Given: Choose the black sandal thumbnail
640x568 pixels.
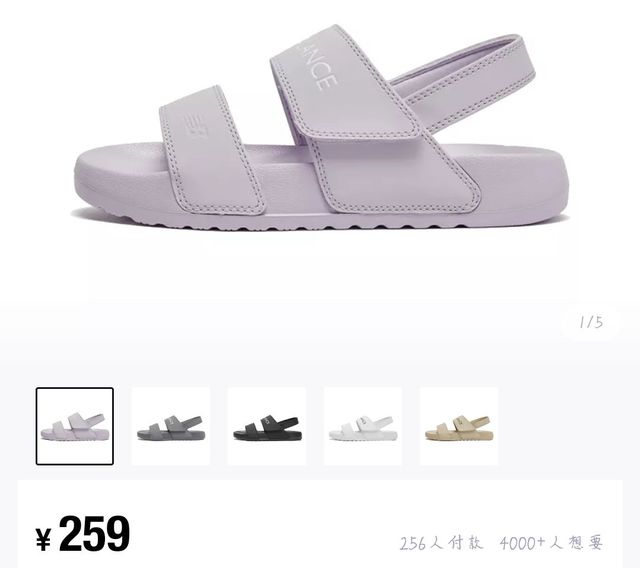Looking at the screenshot, I should 267,426.
